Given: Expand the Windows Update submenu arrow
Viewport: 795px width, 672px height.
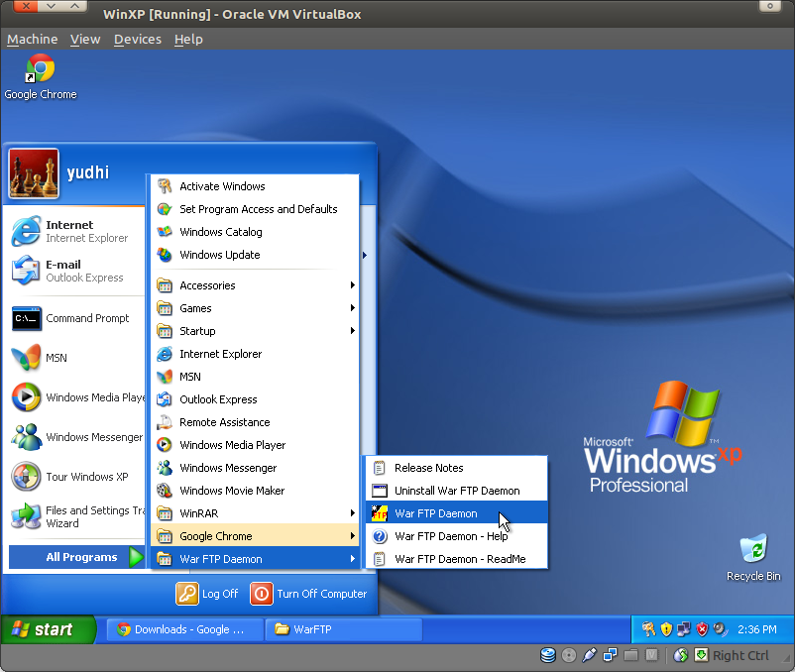Looking at the screenshot, I should click(x=365, y=255).
